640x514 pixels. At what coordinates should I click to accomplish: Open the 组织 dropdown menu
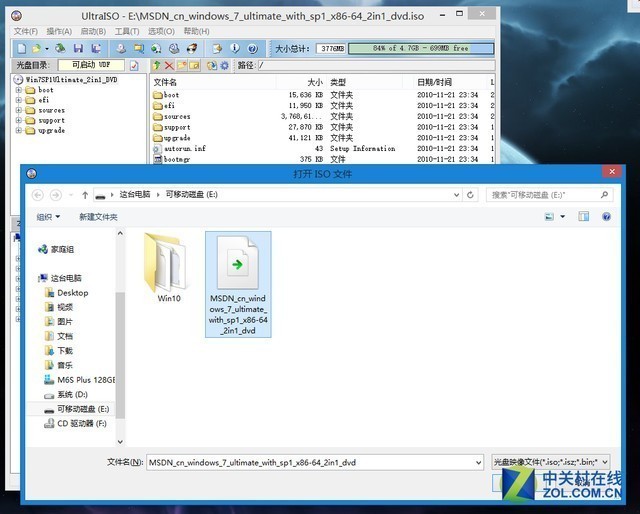pyautogui.click(x=48, y=216)
